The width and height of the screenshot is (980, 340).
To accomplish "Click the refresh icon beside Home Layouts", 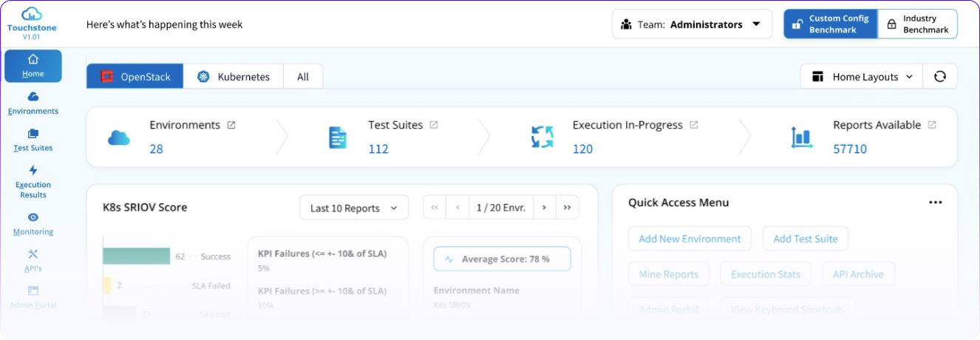I will pos(939,77).
